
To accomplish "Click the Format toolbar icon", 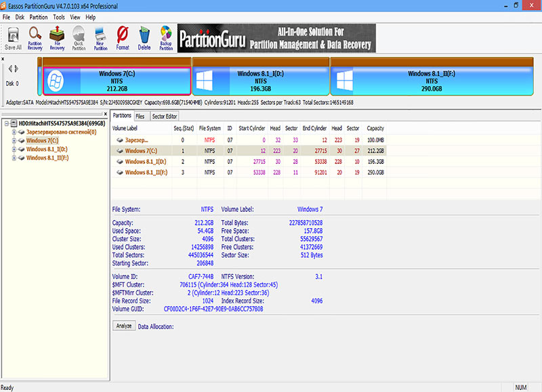I will tap(123, 39).
